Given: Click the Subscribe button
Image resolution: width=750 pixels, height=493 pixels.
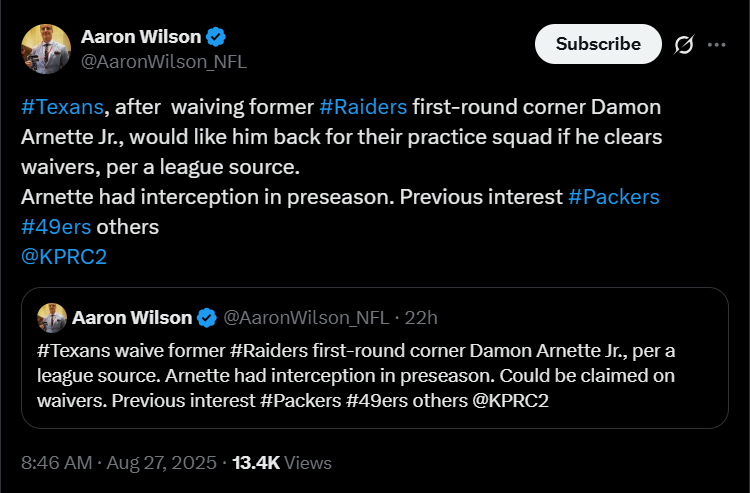Looking at the screenshot, I should (598, 44).
